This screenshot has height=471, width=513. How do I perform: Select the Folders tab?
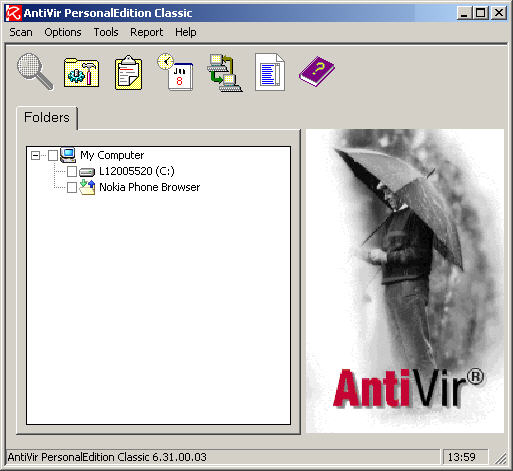tap(47, 118)
